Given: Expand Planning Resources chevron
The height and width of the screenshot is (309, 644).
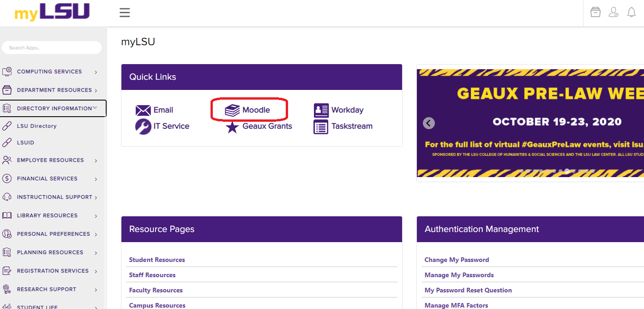Looking at the screenshot, I should [96, 253].
